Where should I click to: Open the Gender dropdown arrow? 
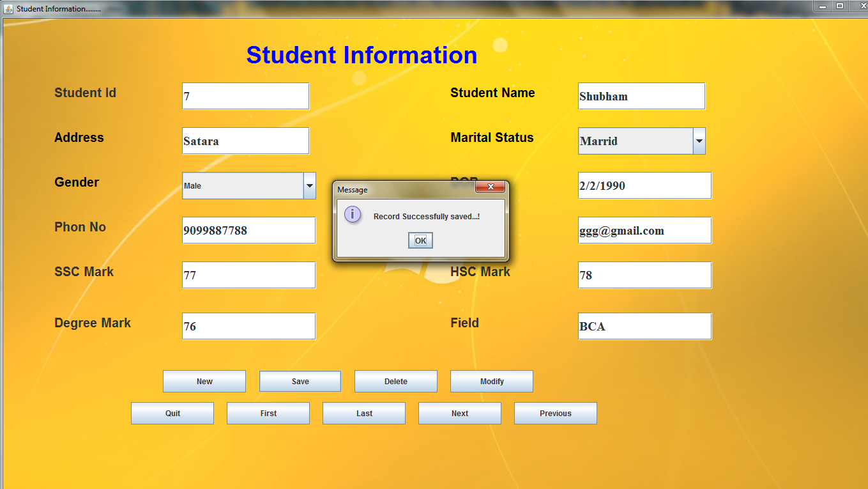(309, 185)
